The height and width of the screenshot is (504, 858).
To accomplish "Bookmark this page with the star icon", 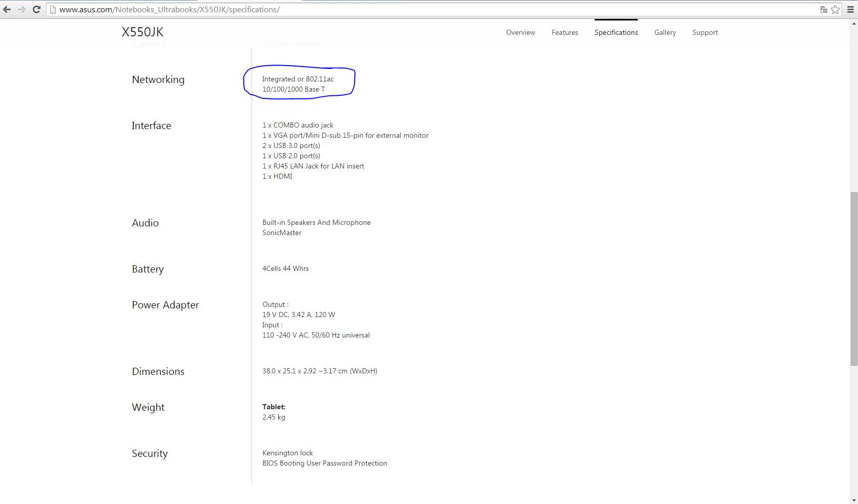I will click(x=835, y=9).
